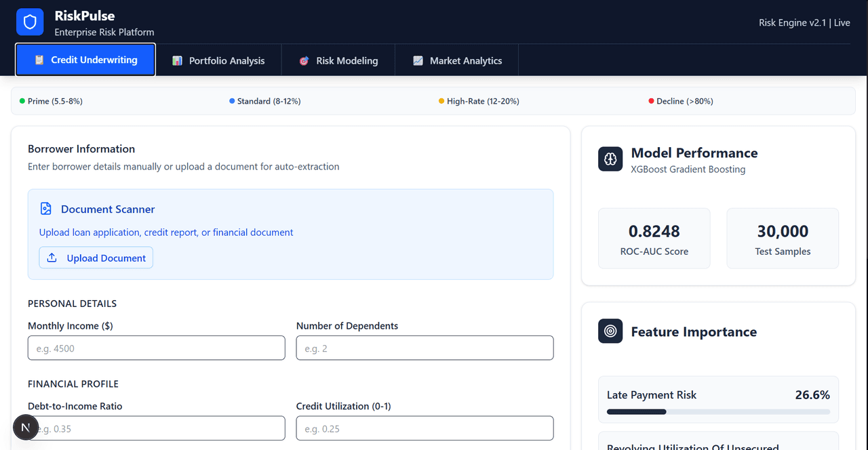
Task: Click the Late Payment Risk progress bar
Action: click(718, 411)
